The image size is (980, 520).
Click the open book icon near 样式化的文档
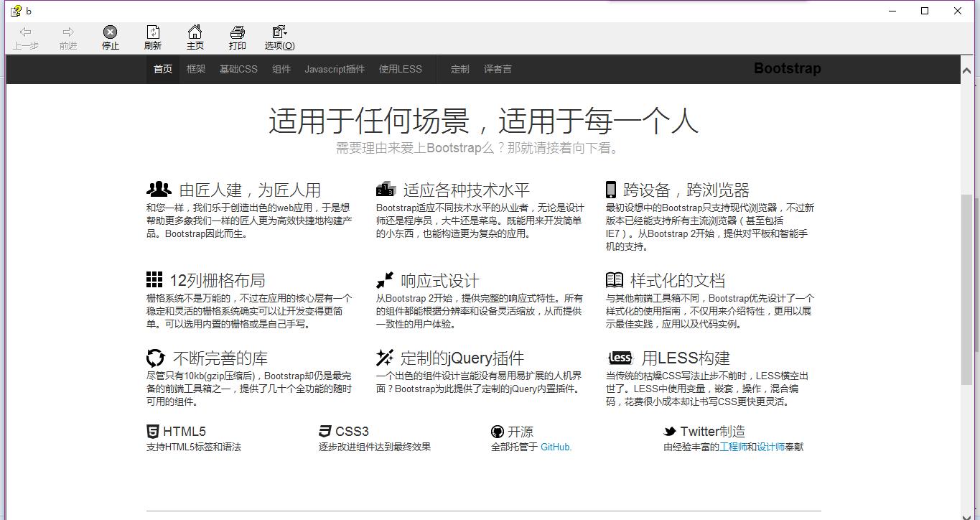[x=614, y=279]
